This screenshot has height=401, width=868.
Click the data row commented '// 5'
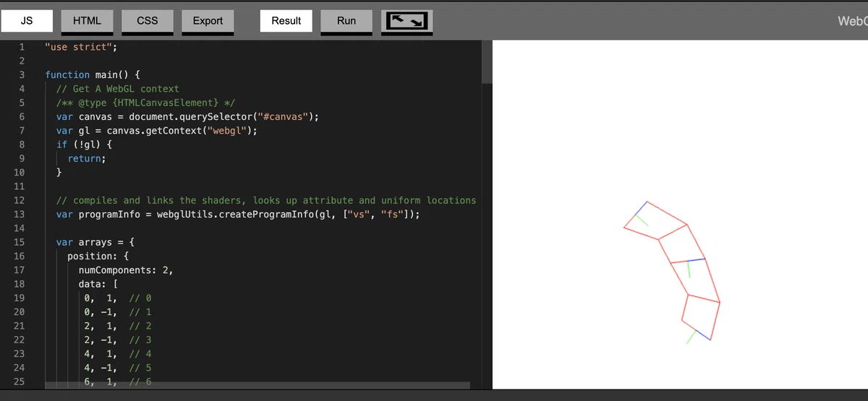point(118,368)
